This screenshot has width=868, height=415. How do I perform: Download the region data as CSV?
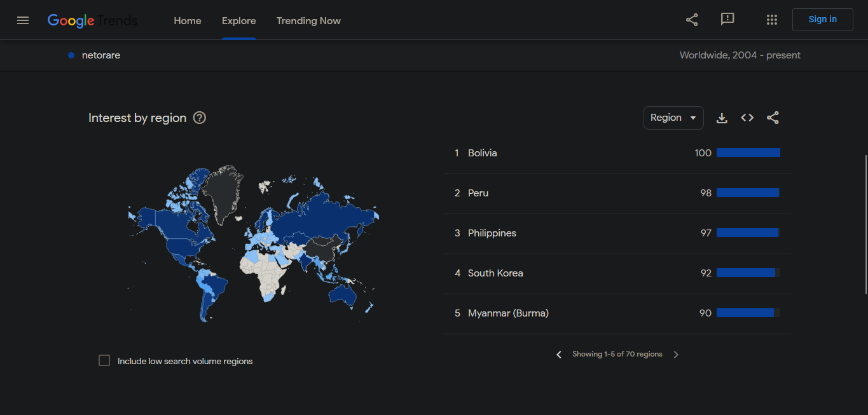point(722,118)
